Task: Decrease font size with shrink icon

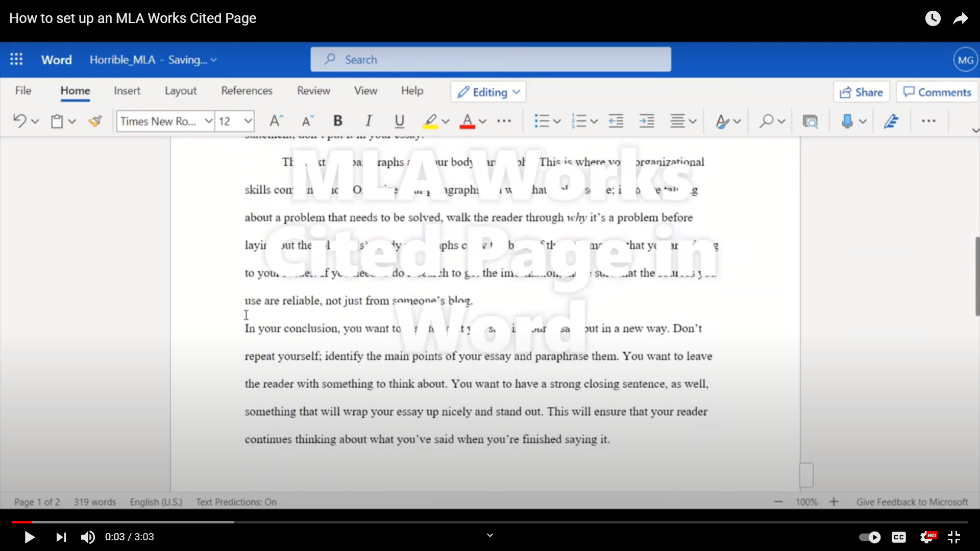Action: (307, 121)
